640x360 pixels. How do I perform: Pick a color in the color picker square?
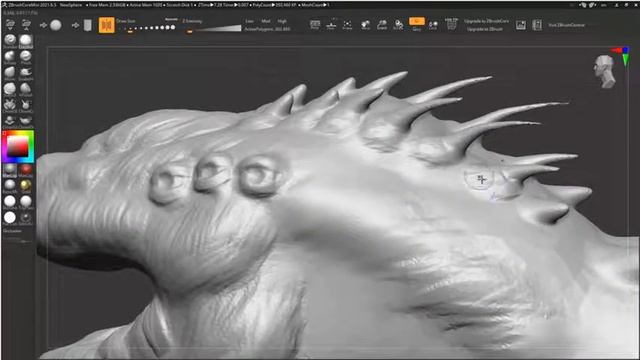pos(18,146)
